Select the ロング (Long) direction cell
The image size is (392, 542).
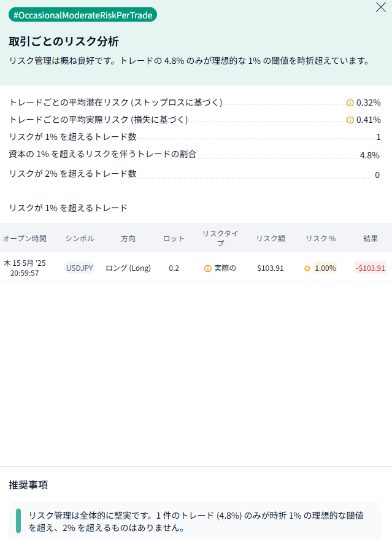pos(128,268)
